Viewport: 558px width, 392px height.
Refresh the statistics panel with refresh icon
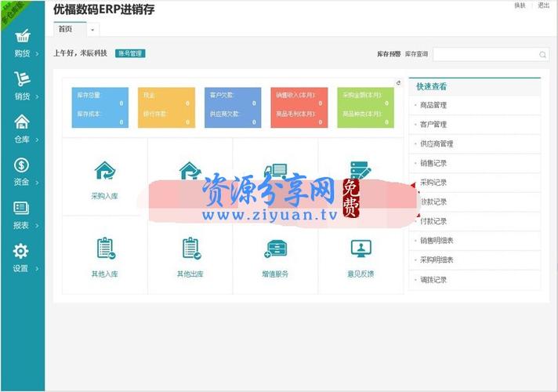click(x=399, y=82)
